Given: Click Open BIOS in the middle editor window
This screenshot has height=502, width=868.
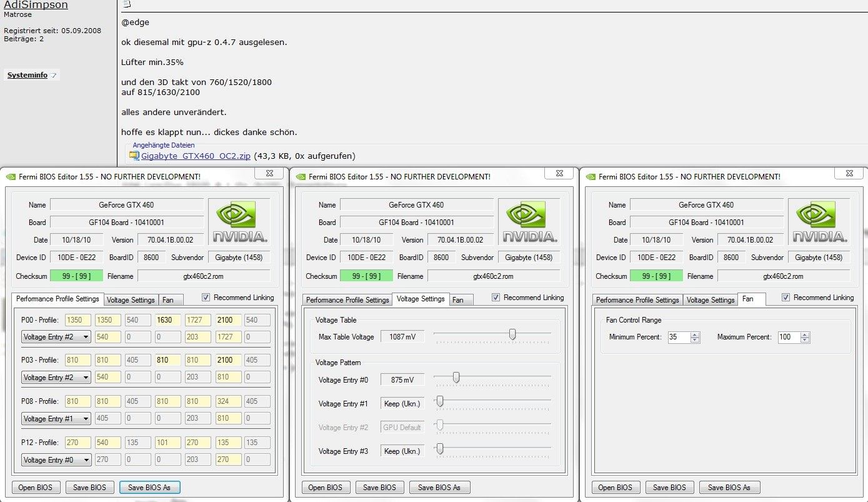Looking at the screenshot, I should tap(325, 488).
